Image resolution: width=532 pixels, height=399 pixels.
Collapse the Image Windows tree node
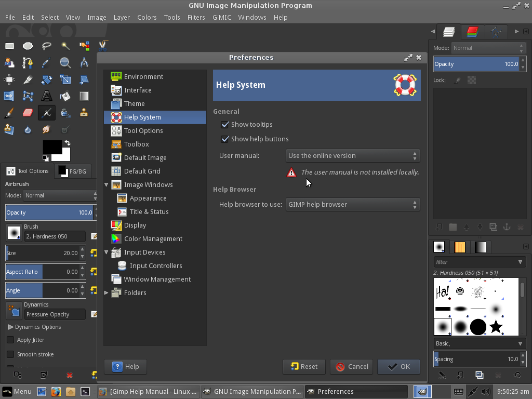106,184
